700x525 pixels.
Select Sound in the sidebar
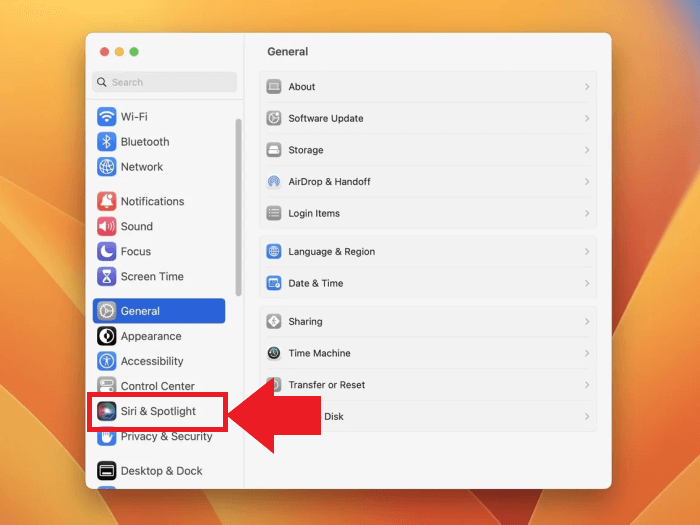(x=158, y=226)
